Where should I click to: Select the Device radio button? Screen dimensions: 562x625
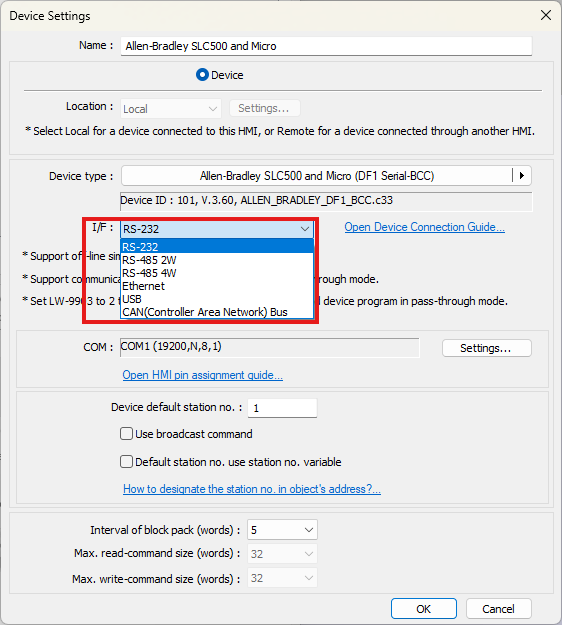(202, 75)
